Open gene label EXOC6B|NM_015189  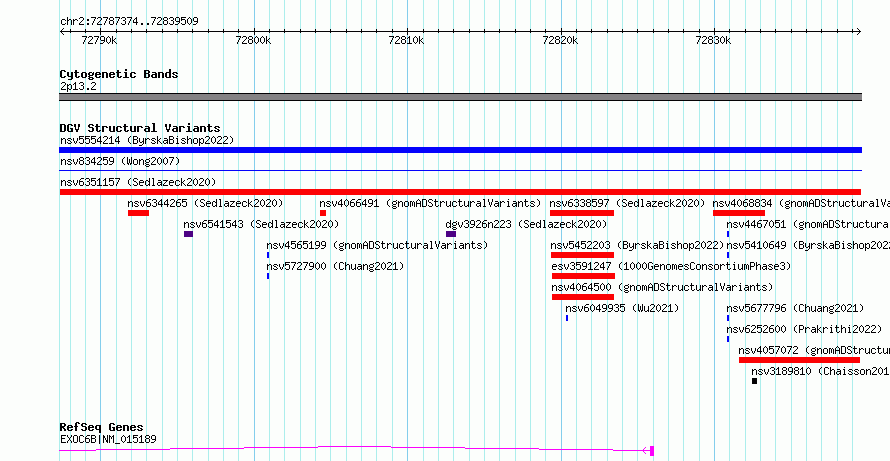(108, 439)
